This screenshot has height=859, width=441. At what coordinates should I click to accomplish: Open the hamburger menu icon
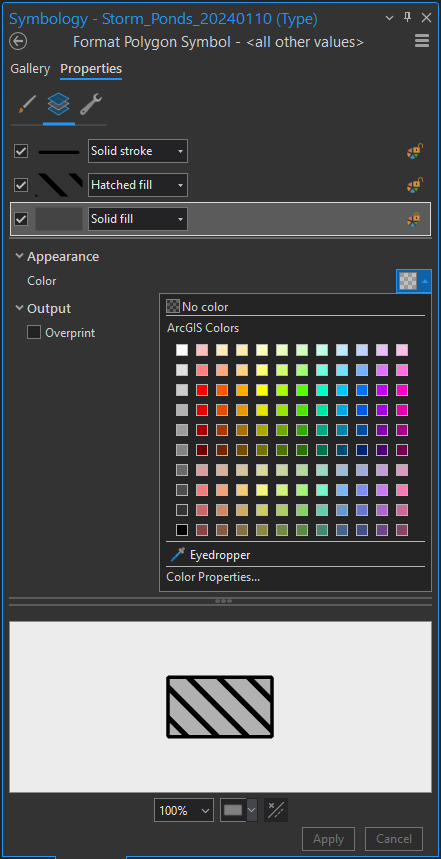[422, 41]
